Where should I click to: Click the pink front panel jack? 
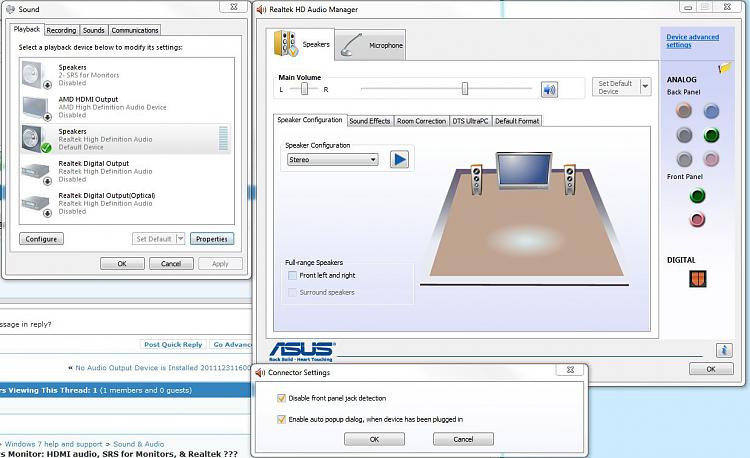[697, 219]
